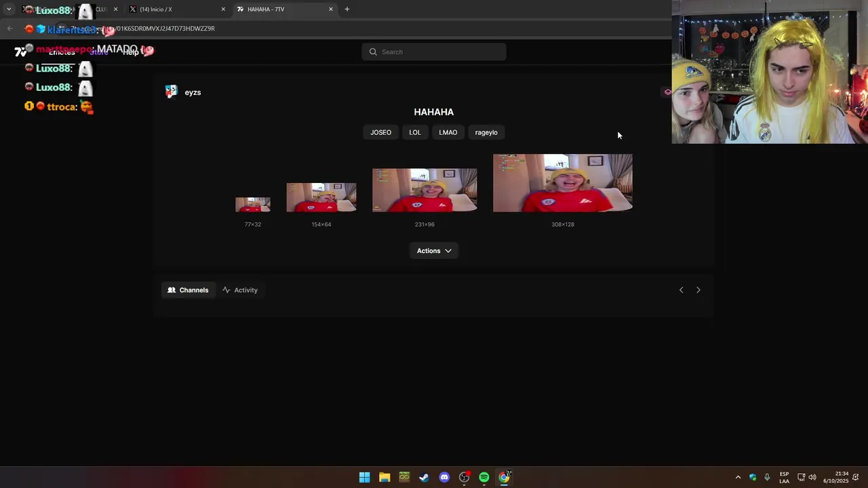Click the rageylo tag
Image resolution: width=868 pixels, height=488 pixels.
(486, 132)
